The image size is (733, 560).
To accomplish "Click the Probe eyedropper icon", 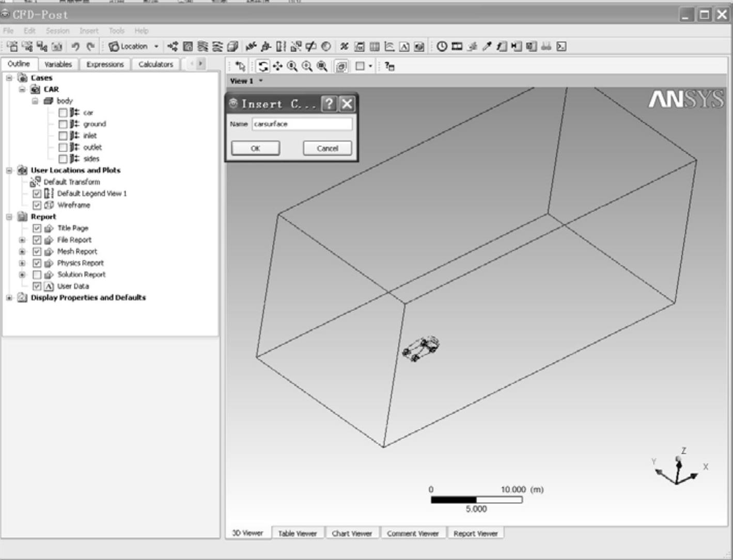I will tap(487, 46).
